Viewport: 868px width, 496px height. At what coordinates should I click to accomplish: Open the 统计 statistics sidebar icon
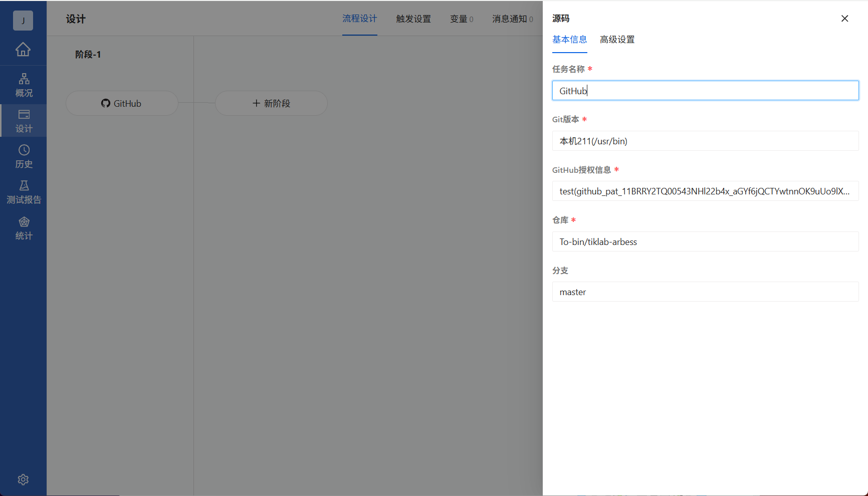[x=23, y=228]
